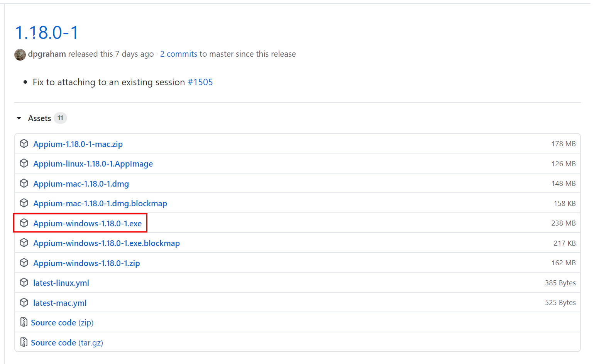The width and height of the screenshot is (599, 364).
Task: Click the Assets label
Action: click(39, 118)
